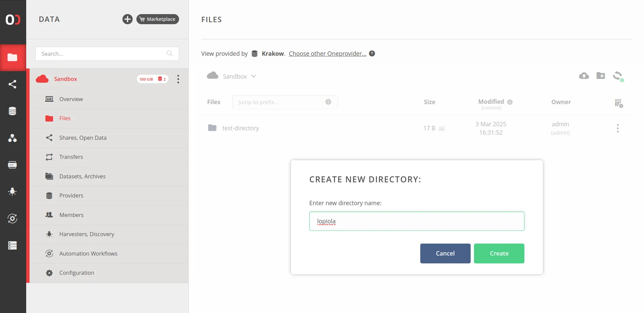The image size is (644, 313).
Task: Open the Groups sidebar section
Action: pos(13,138)
